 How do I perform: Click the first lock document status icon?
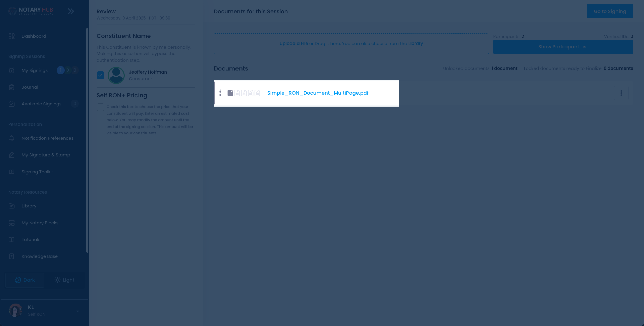click(x=251, y=93)
